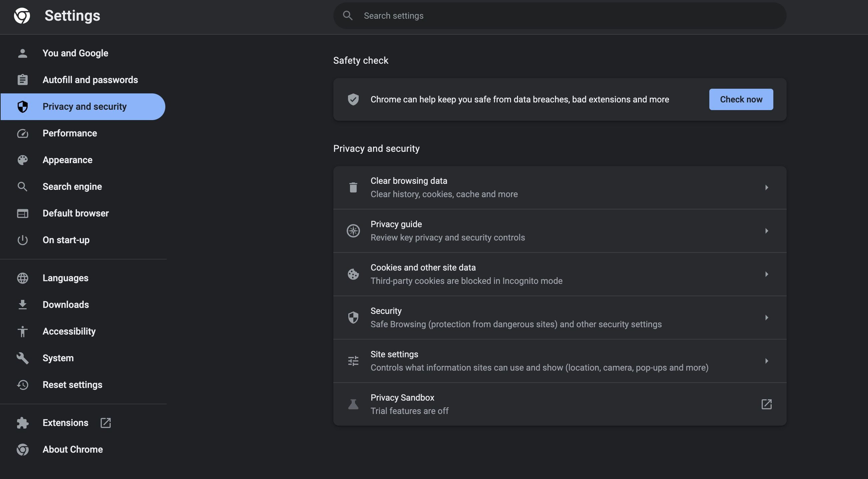Click the Reset settings history icon
This screenshot has width=868, height=479.
pos(22,385)
